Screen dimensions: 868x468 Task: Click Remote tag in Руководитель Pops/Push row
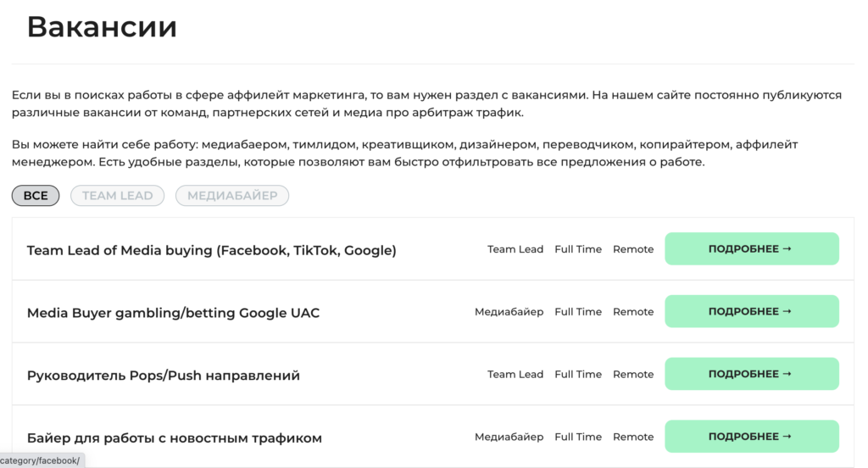[x=633, y=375]
